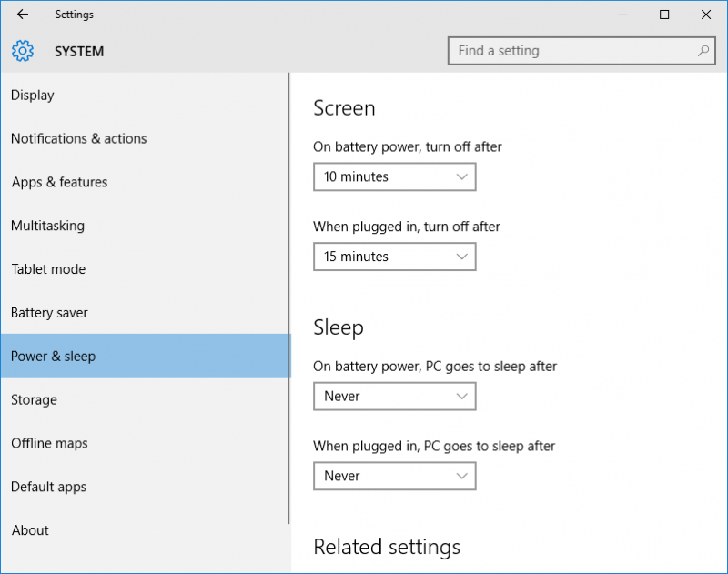728x574 pixels.
Task: Go to Offline maps settings
Action: tap(49, 443)
